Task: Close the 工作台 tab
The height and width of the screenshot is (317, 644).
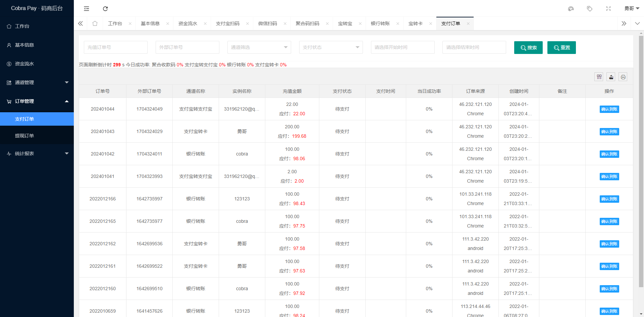Action: coord(130,23)
